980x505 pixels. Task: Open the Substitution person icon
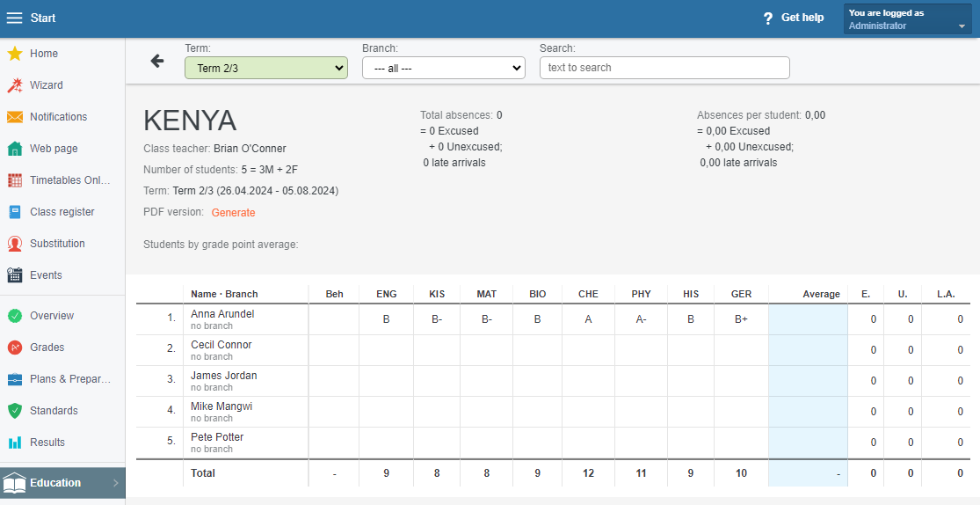point(15,244)
